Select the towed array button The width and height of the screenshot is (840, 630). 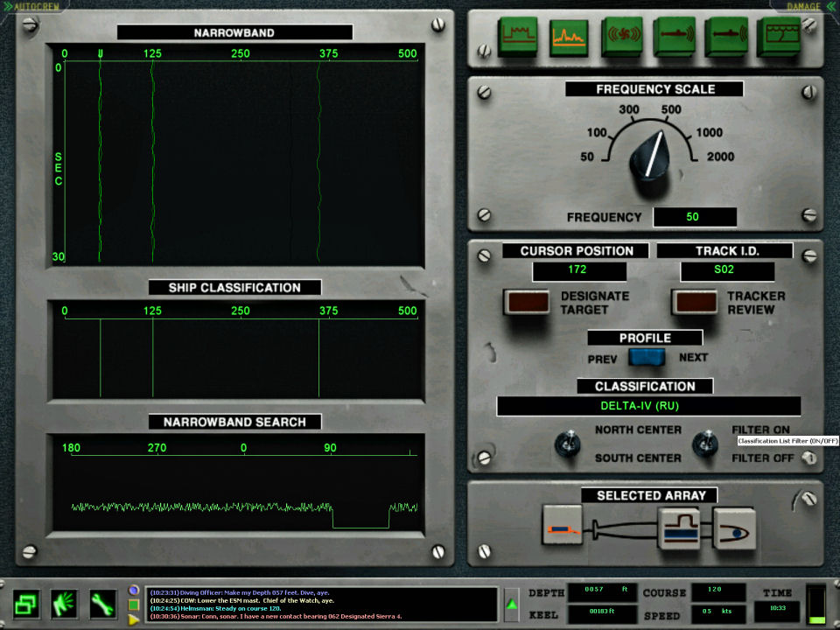coord(562,525)
